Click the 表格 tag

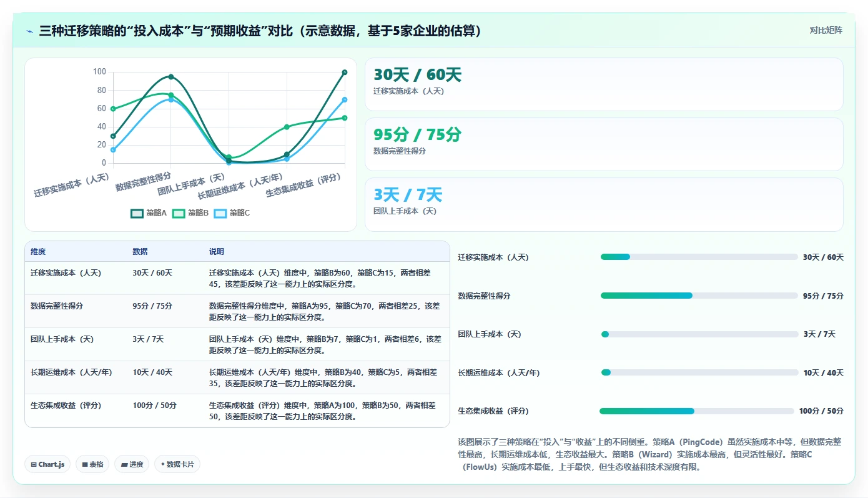pyautogui.click(x=92, y=464)
